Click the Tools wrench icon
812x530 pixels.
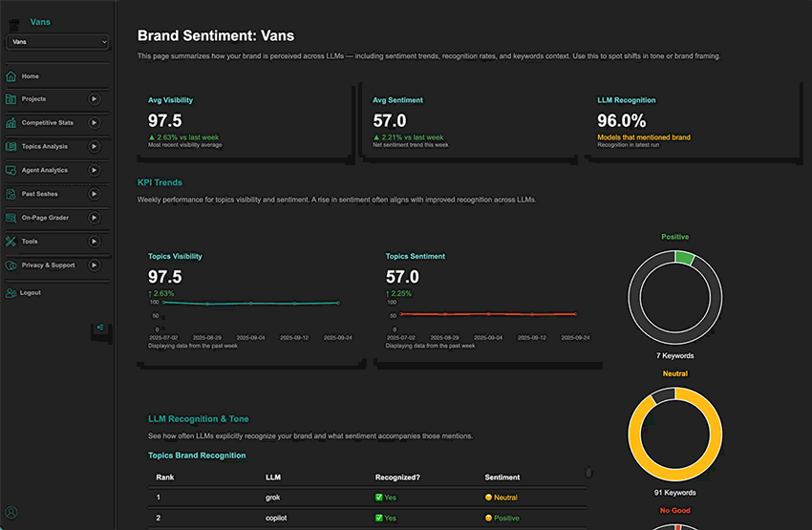[11, 242]
